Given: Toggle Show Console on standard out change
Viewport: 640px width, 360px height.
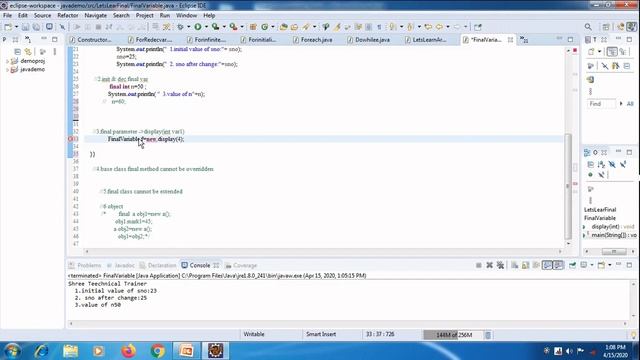Looking at the screenshot, I should click(547, 265).
